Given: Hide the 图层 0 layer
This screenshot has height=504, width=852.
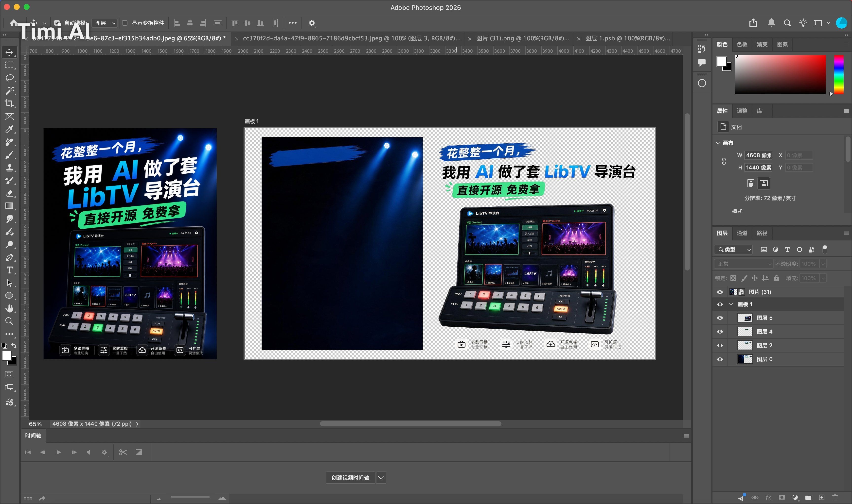Looking at the screenshot, I should tap(720, 359).
